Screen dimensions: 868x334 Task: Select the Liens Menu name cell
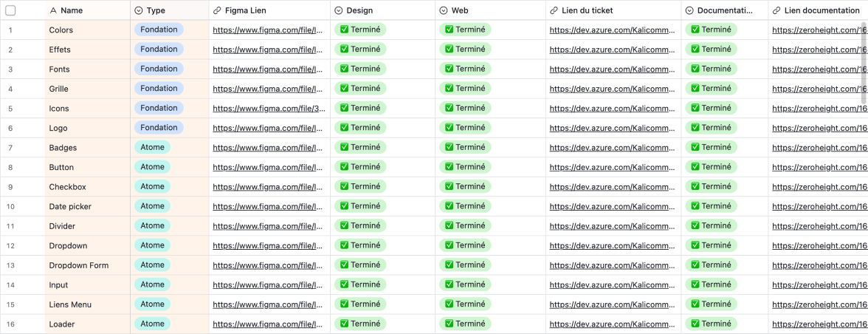87,304
